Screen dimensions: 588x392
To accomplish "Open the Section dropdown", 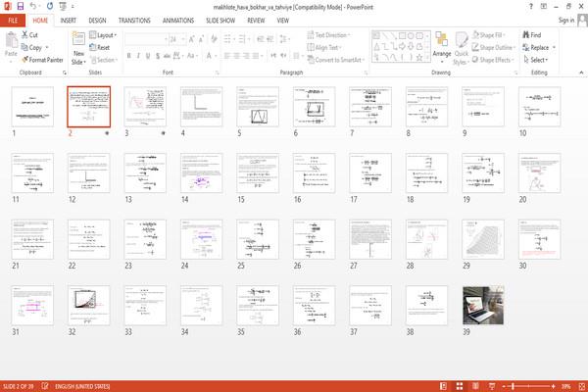I will point(104,60).
